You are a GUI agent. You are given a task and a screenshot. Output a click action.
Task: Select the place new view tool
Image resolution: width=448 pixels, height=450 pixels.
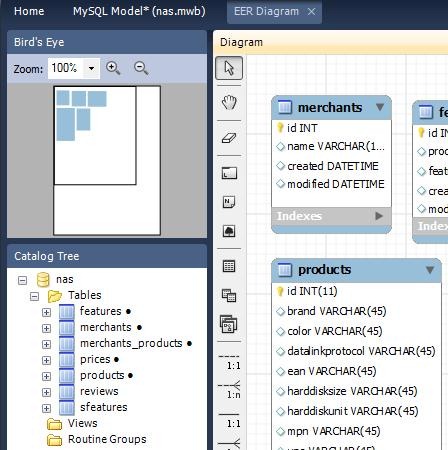pos(229,295)
